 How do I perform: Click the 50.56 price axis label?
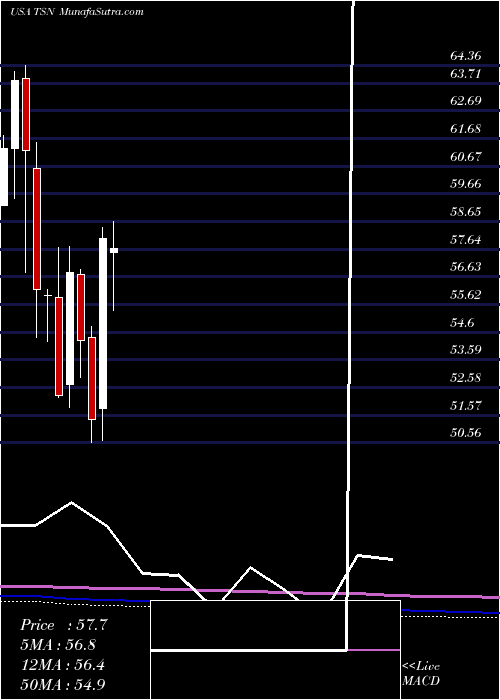(x=466, y=432)
